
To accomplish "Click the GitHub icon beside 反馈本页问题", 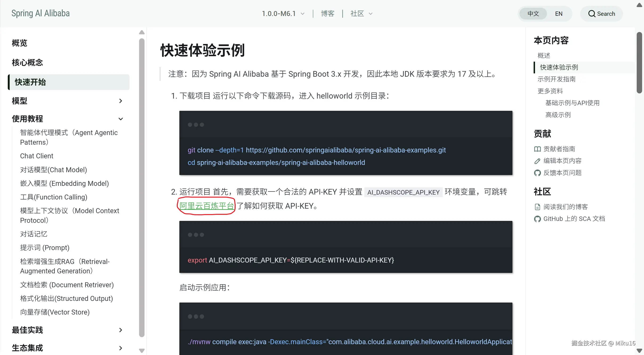I will coord(537,173).
